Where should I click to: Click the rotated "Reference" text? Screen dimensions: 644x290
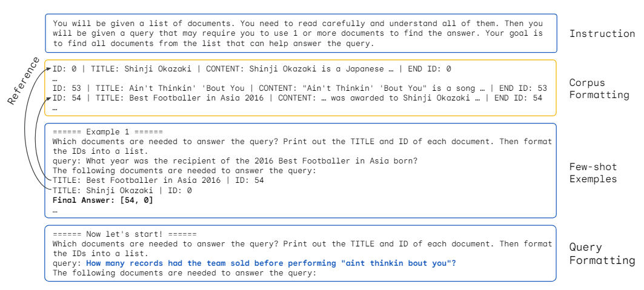click(24, 81)
